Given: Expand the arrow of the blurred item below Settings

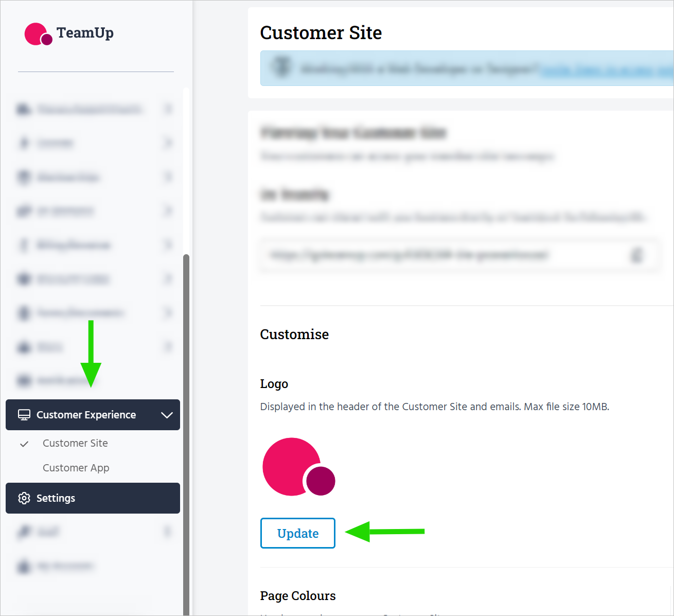Looking at the screenshot, I should pos(168,532).
